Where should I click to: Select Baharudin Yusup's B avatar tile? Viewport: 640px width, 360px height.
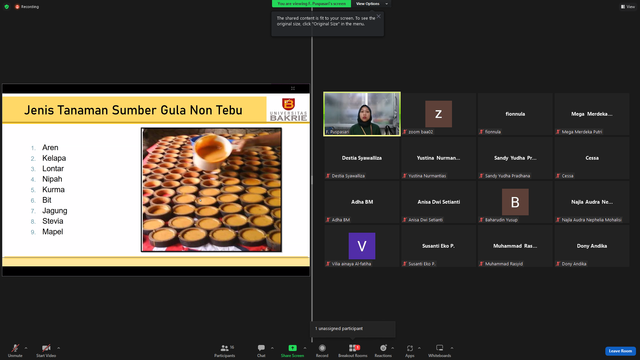pos(515,202)
